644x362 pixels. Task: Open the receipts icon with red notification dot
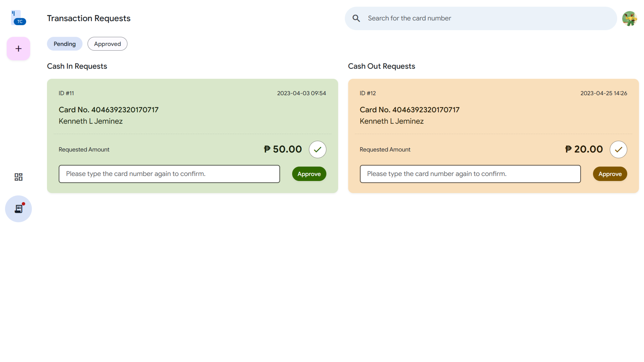point(18,209)
